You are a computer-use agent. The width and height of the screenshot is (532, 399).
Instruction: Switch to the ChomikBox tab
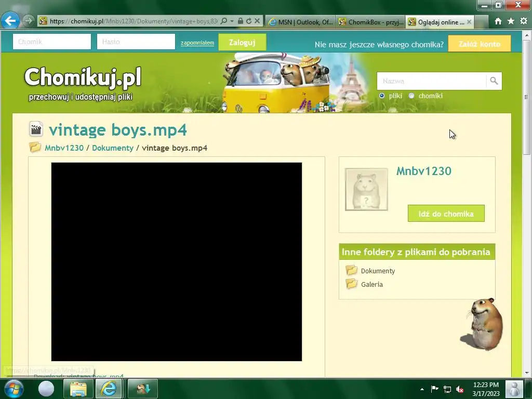point(370,22)
